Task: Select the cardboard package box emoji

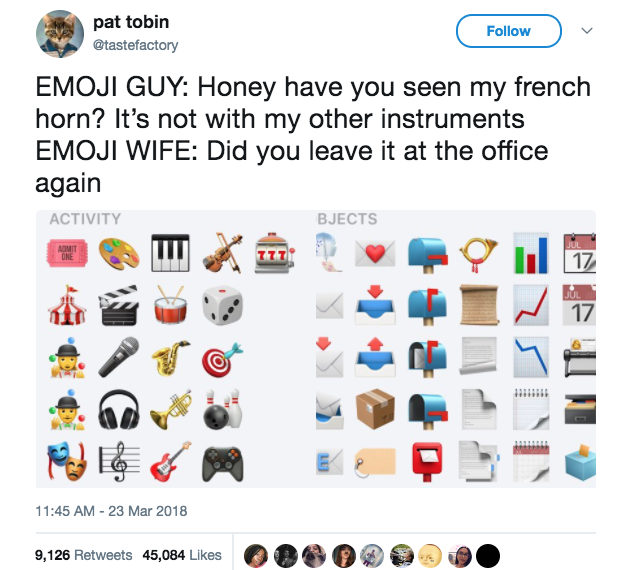Action: [x=375, y=409]
